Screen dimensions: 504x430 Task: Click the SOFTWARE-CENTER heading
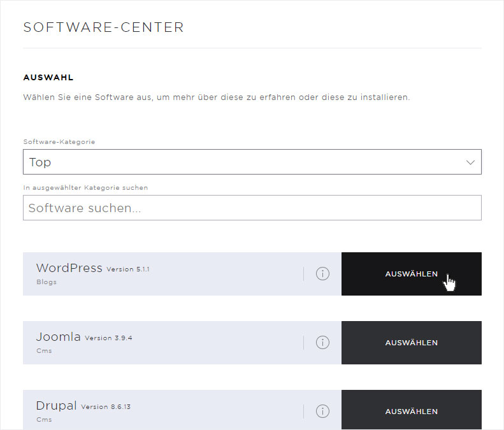(103, 27)
